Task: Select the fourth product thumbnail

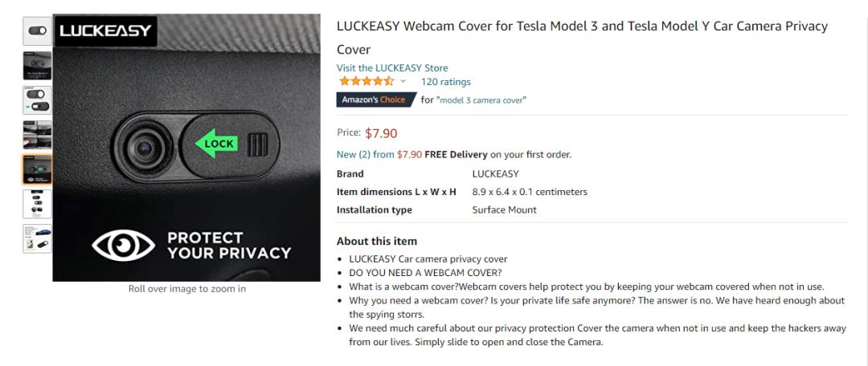Action: tap(37, 134)
